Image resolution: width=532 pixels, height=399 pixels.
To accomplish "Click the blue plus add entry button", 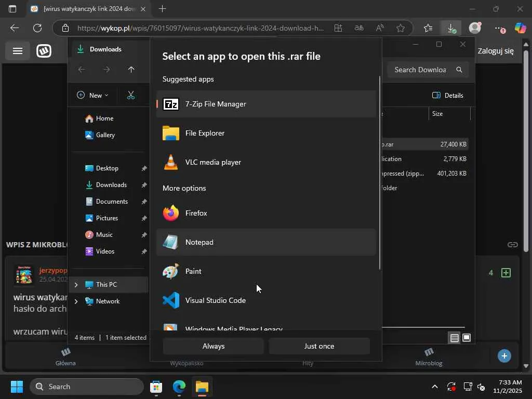I will pos(504,356).
